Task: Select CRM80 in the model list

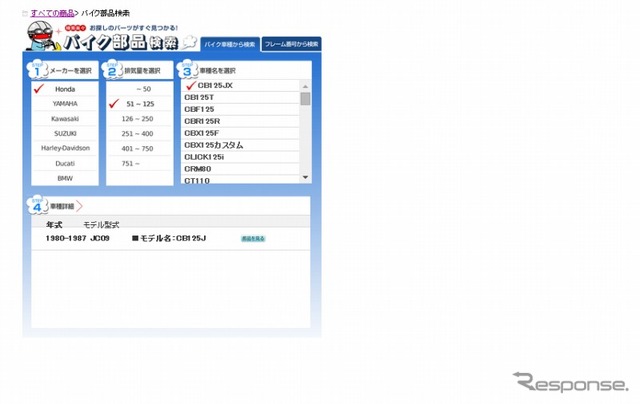Action: [240, 169]
